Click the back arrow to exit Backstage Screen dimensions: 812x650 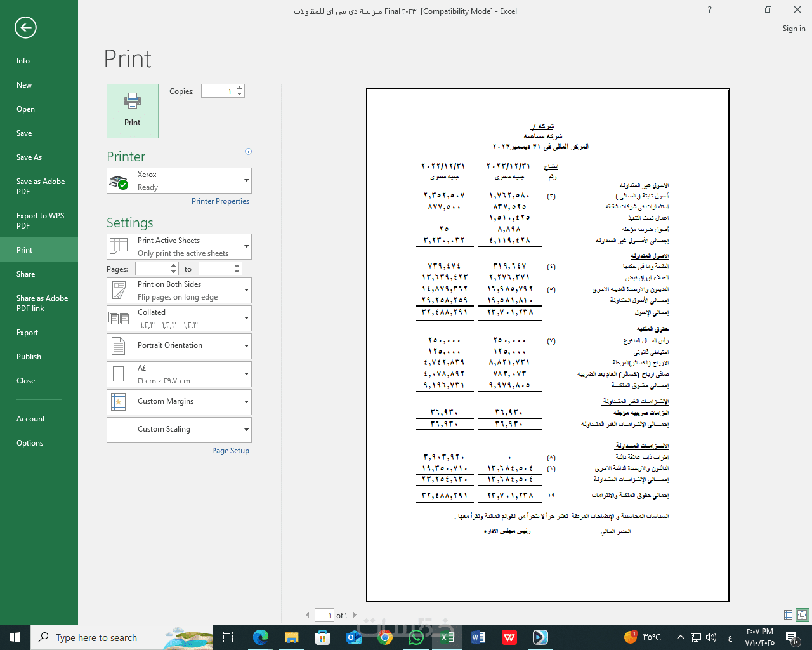[25, 27]
